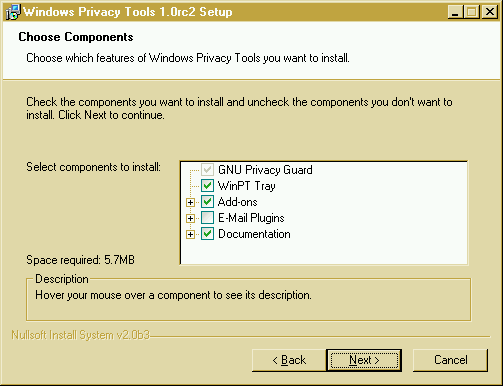This screenshot has width=503, height=386.
Task: Select the GNU Privacy Guard label
Action: pyautogui.click(x=265, y=170)
